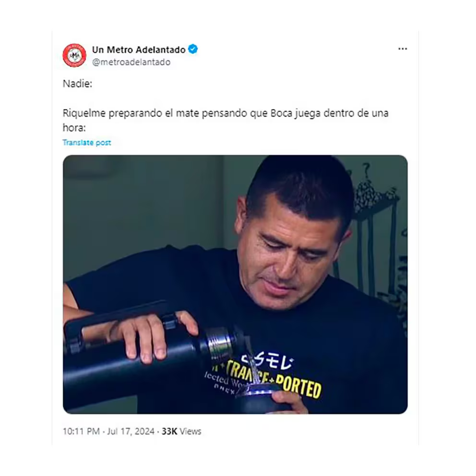The height and width of the screenshot is (476, 476).
Task: Open the 33K Views count
Action: pos(181,431)
